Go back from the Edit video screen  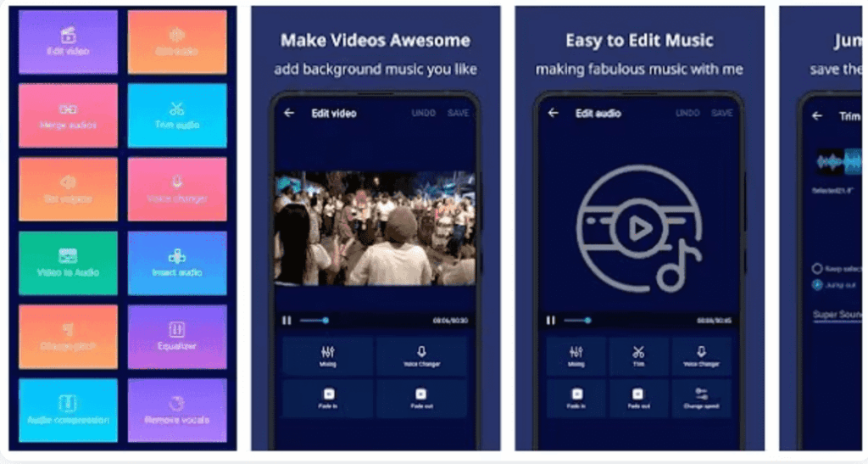click(289, 113)
